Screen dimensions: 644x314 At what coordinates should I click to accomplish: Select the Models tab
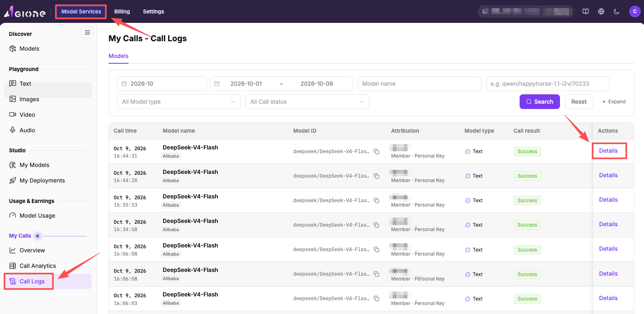(118, 56)
